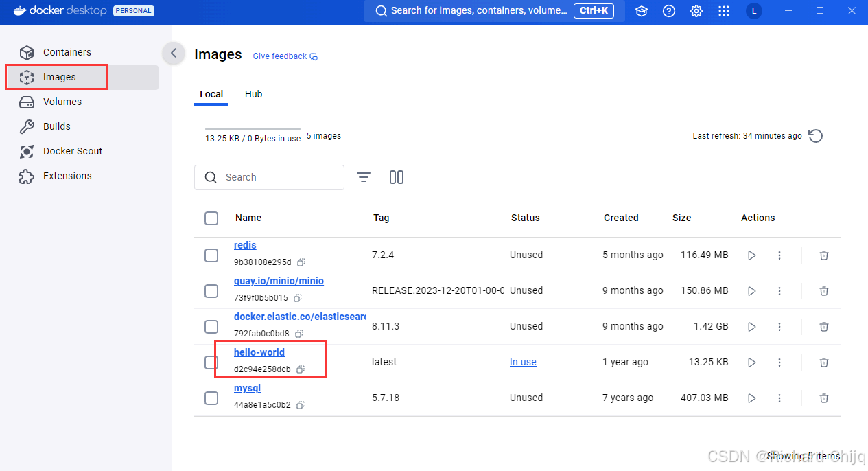Screen dimensions: 868x471
Task: Open Docker Scout in the sidebar
Action: pos(82,151)
